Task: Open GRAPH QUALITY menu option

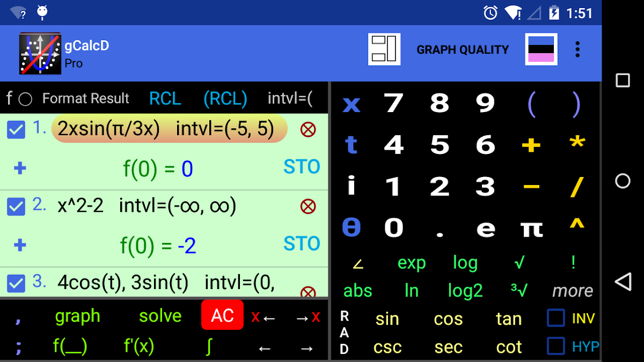Action: (463, 50)
